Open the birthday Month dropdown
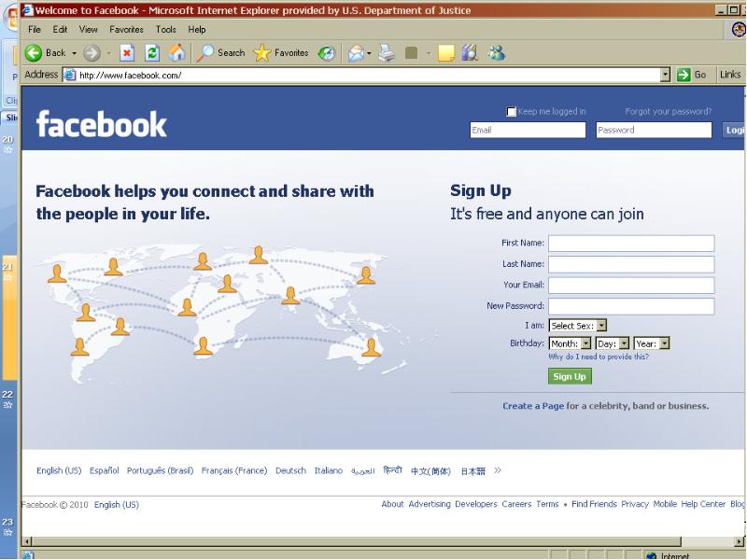This screenshot has height=560, width=747. coord(570,343)
